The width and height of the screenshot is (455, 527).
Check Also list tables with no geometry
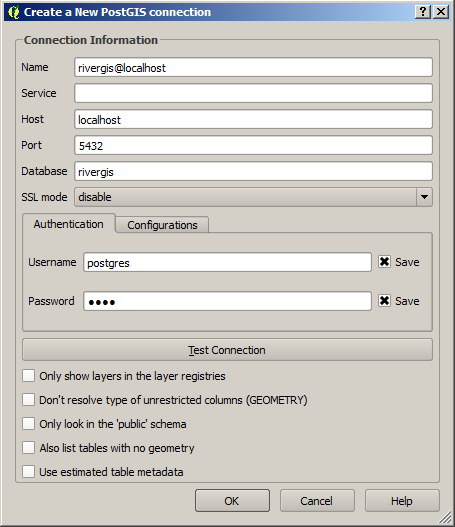point(29,448)
